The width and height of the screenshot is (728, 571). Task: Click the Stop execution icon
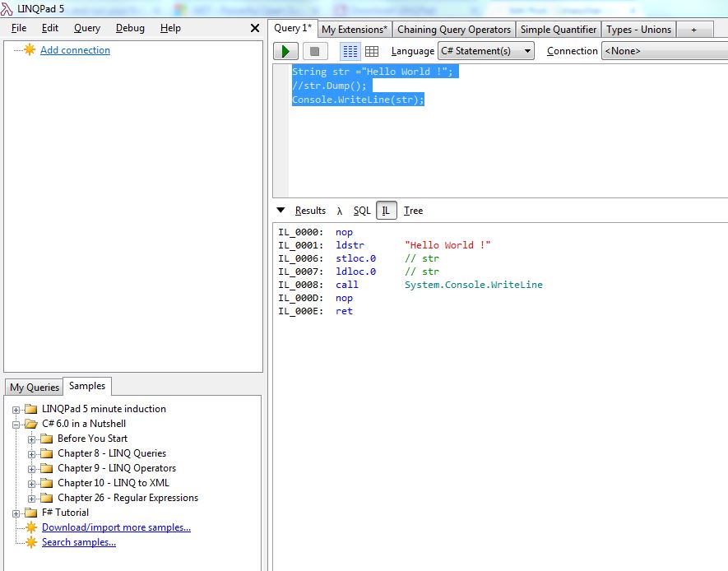point(315,50)
